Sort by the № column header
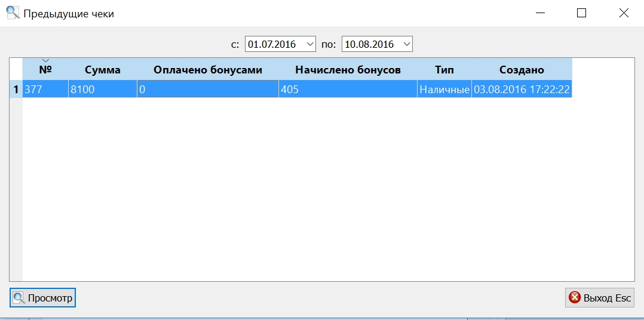Screen dimensions: 644x320 pyautogui.click(x=45, y=70)
